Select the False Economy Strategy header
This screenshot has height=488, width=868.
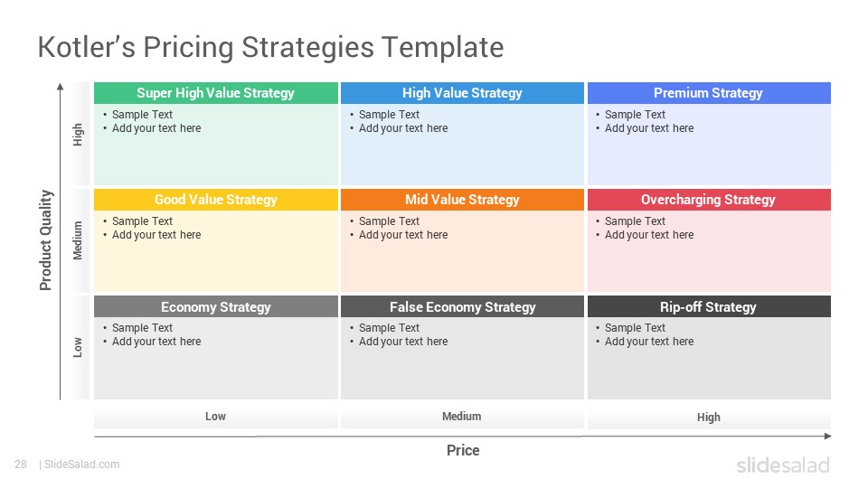click(x=462, y=306)
